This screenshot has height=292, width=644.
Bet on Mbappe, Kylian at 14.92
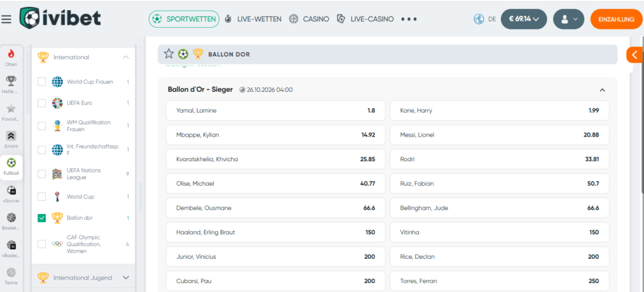[275, 135]
